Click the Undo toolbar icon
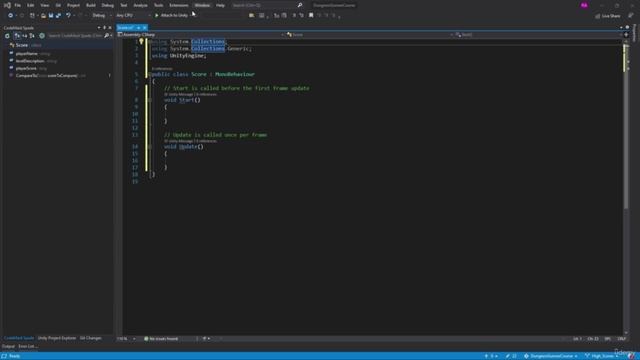 pyautogui.click(x=68, y=16)
